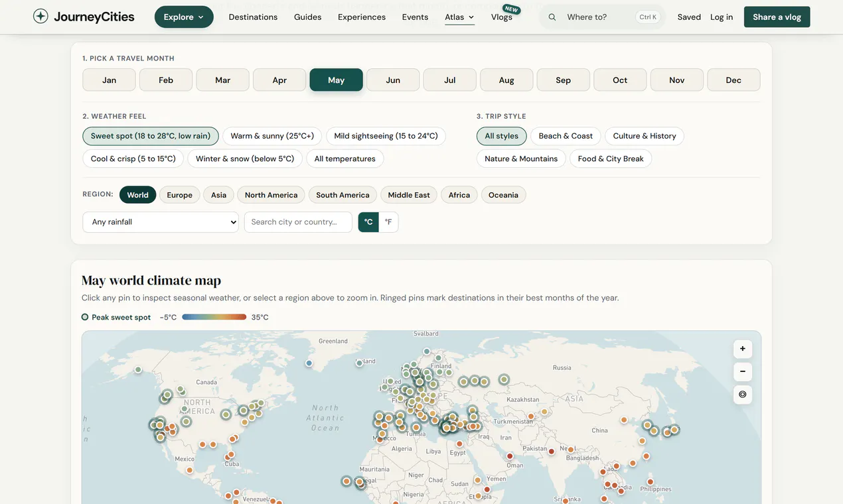Click the Share a vlog button
Image resolution: width=843 pixels, height=504 pixels.
pyautogui.click(x=777, y=17)
